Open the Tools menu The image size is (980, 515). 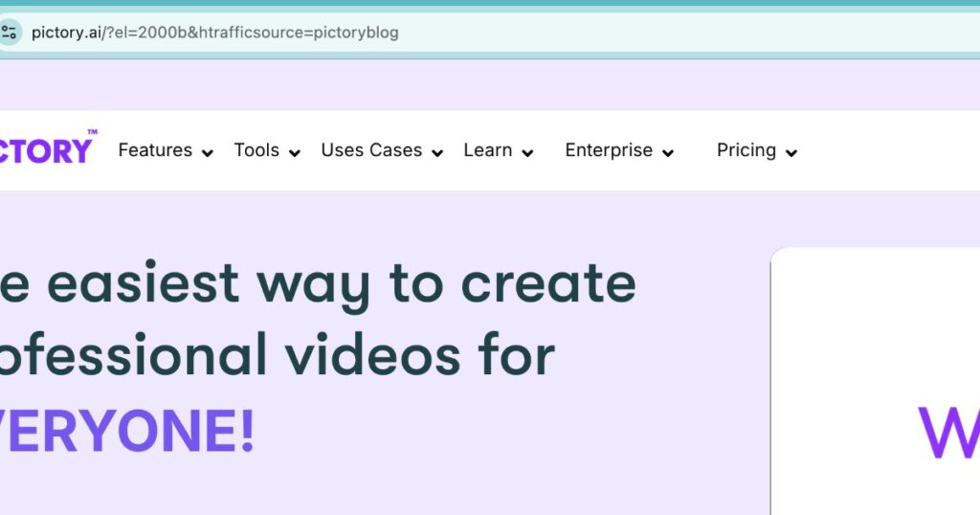(x=256, y=150)
